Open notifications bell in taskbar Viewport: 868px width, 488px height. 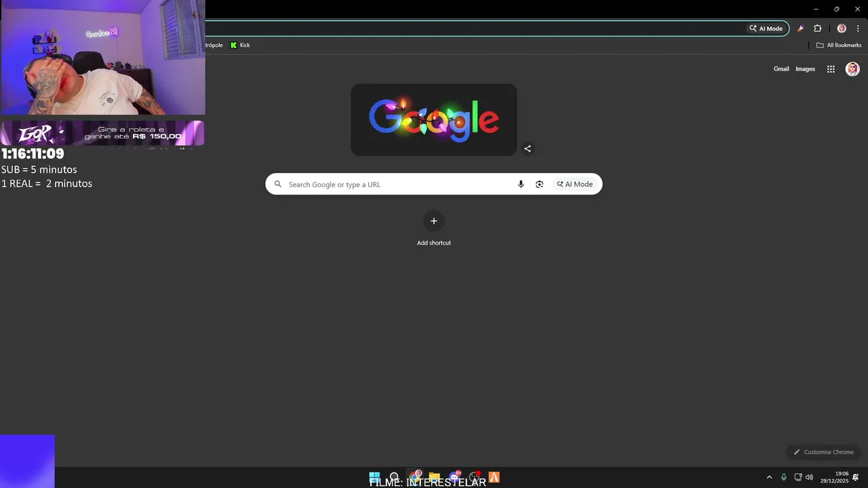coord(856,477)
